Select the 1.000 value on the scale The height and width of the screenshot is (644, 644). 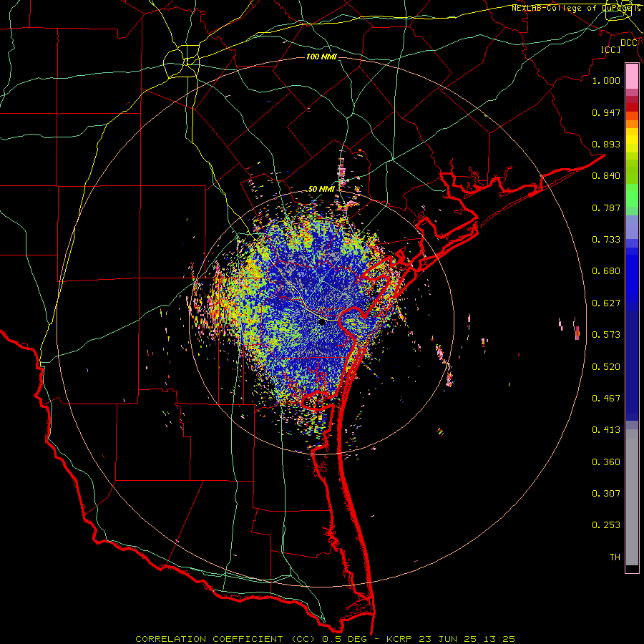click(606, 80)
